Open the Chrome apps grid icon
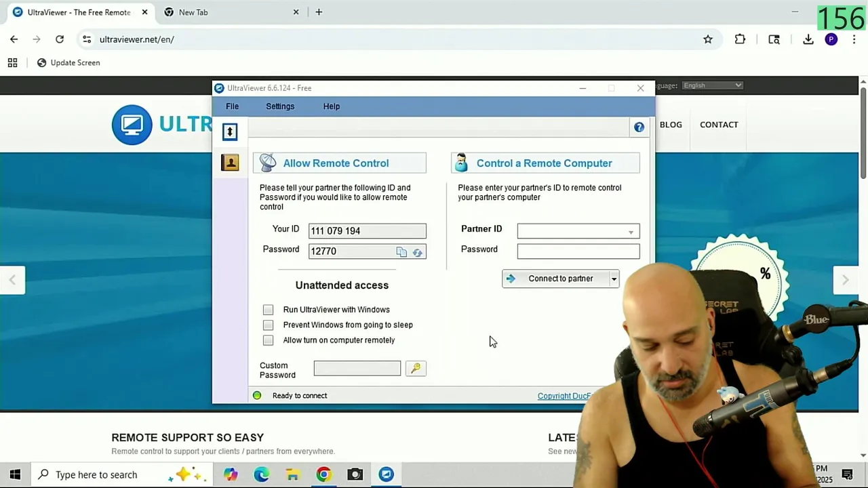Screen dimensions: 868x488 pyautogui.click(x=12, y=62)
